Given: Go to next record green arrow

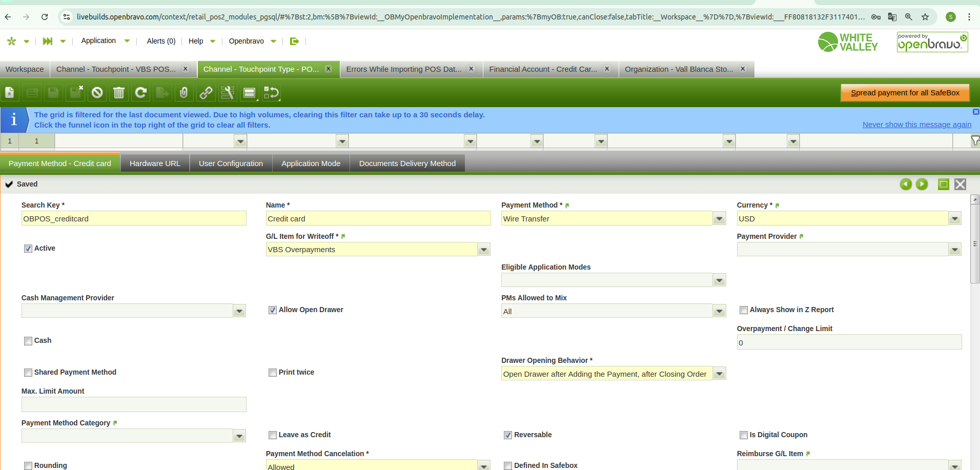Looking at the screenshot, I should coord(922,185).
